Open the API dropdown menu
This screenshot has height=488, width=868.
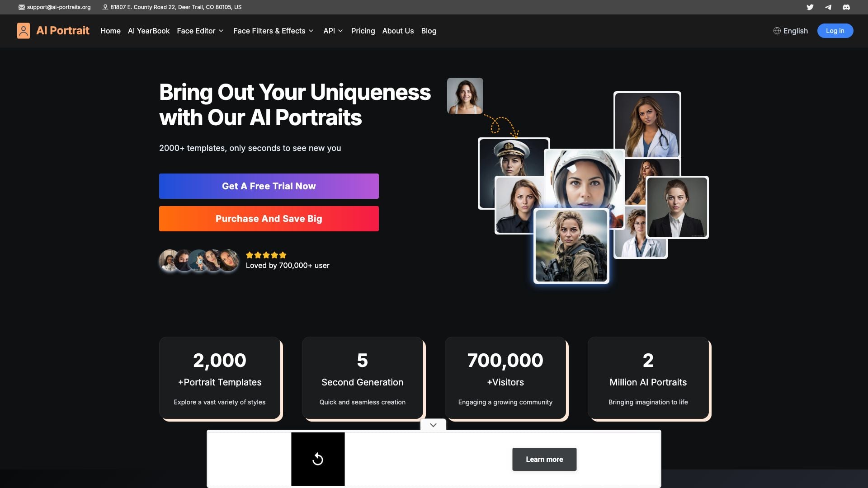pos(333,31)
